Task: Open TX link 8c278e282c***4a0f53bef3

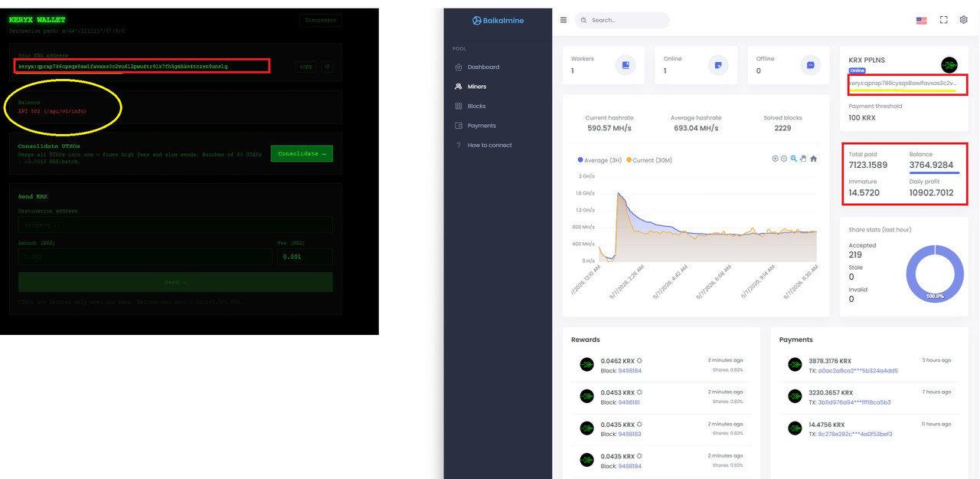Action: click(855, 434)
